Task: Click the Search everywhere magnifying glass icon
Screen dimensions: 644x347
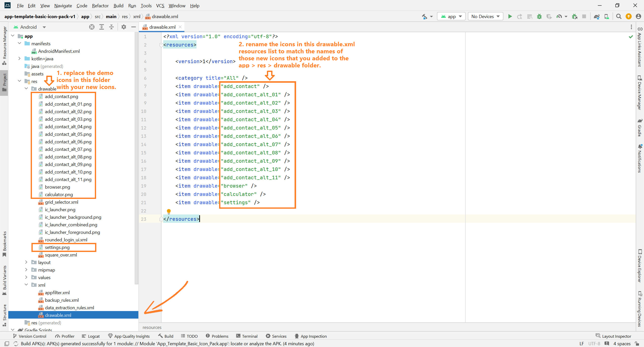Action: point(618,17)
